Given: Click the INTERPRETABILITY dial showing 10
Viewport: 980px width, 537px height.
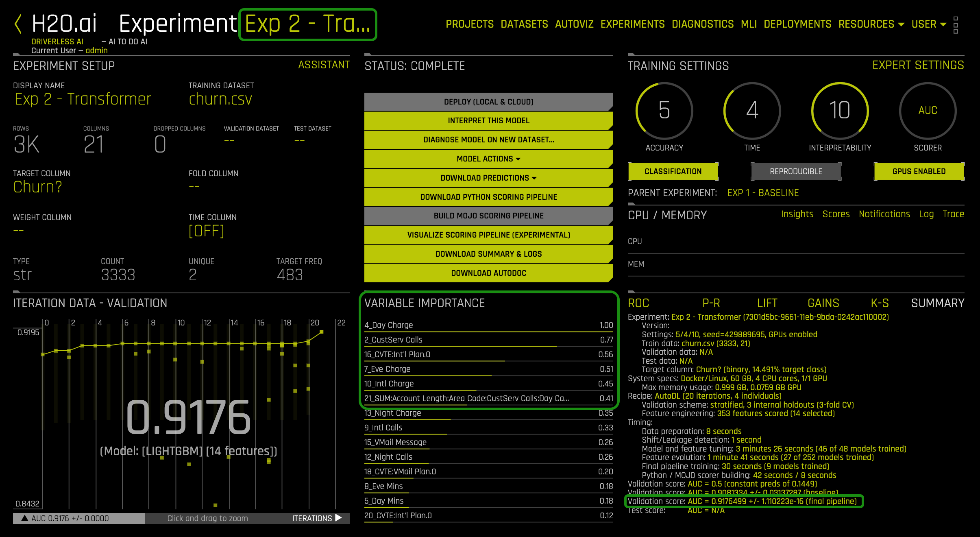Looking at the screenshot, I should [840, 111].
